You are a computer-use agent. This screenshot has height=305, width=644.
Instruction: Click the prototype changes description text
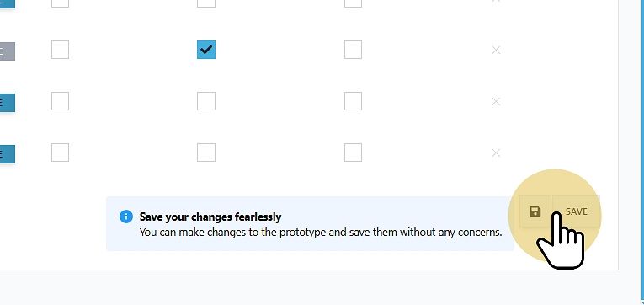(321, 233)
